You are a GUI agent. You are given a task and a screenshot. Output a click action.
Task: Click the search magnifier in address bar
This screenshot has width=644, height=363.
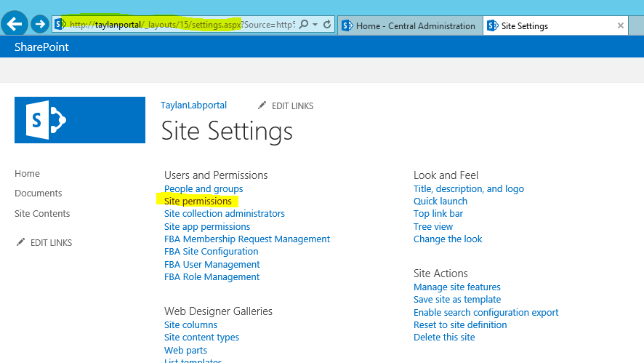pyautogui.click(x=304, y=25)
